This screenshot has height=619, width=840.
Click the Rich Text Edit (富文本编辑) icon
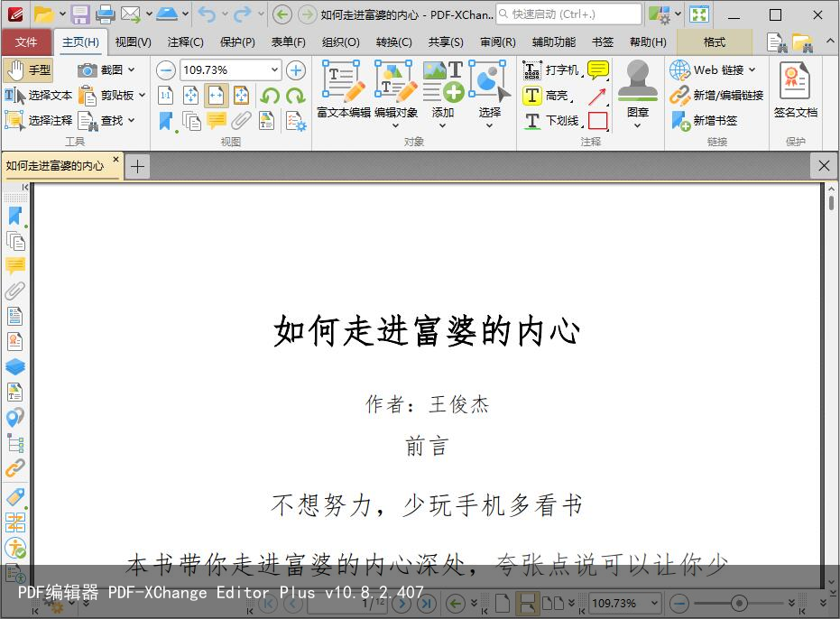[343, 88]
